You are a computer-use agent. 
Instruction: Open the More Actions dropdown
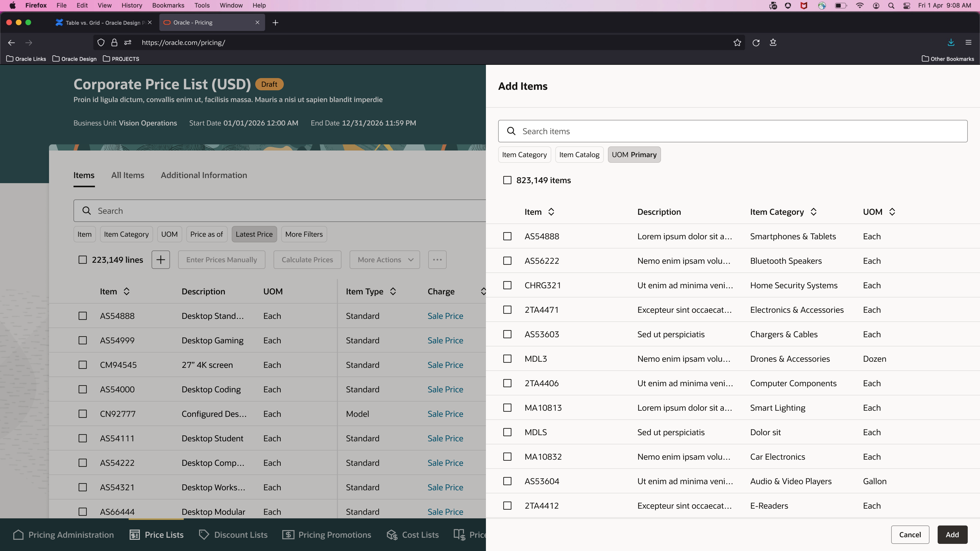coord(385,260)
